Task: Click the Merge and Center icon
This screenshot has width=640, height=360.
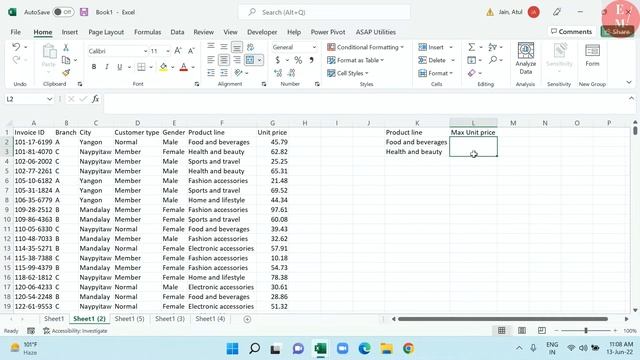Action: (250, 60)
